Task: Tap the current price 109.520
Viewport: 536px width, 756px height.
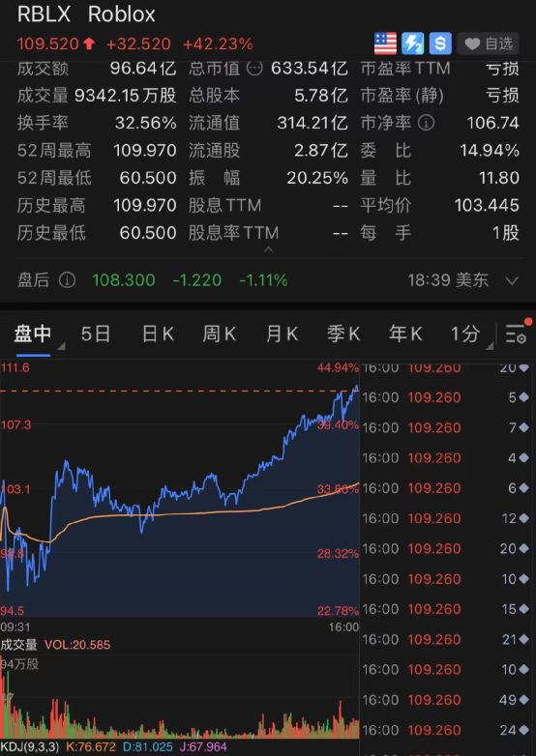Action: [47, 44]
